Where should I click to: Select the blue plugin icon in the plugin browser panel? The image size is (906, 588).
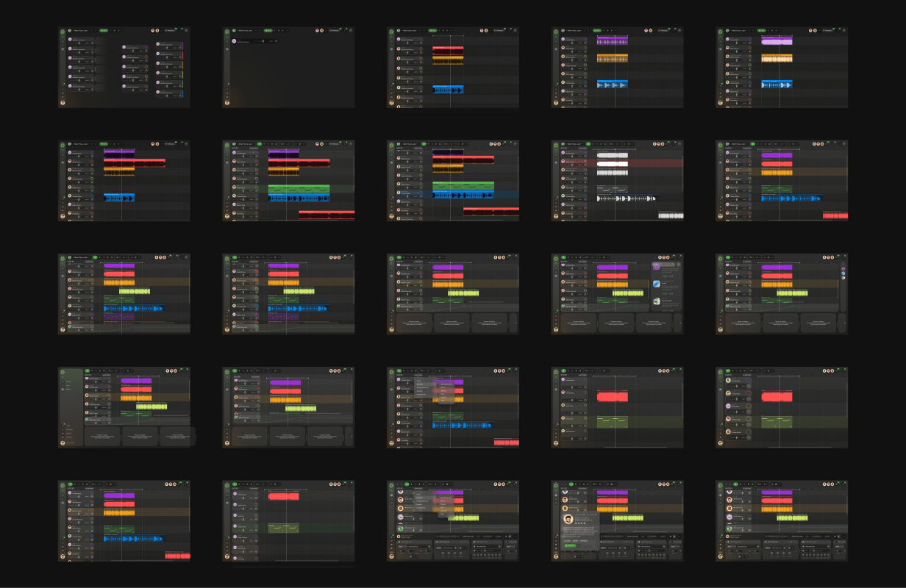tap(656, 284)
